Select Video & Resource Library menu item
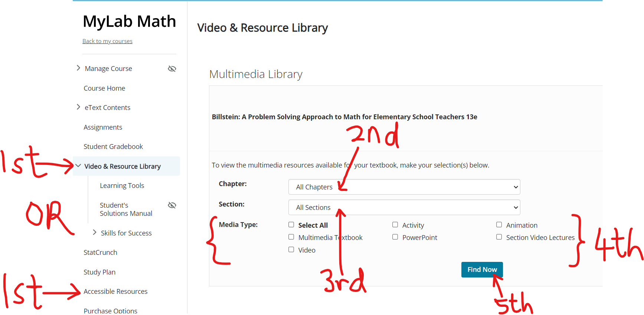This screenshot has width=644, height=315. coord(122,166)
